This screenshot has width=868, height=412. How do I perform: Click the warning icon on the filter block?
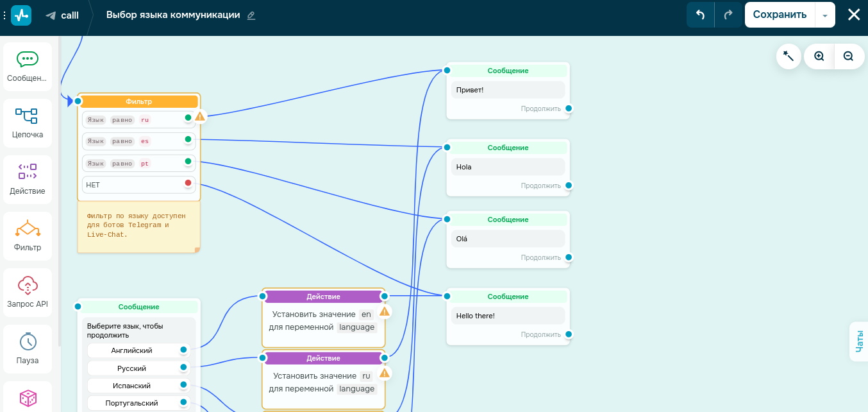tap(200, 116)
